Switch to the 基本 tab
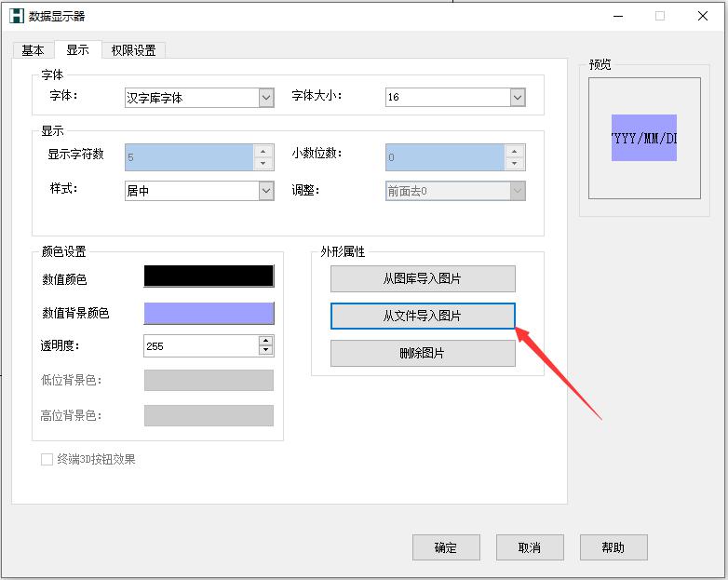Viewport: 728px width, 580px height. click(33, 50)
